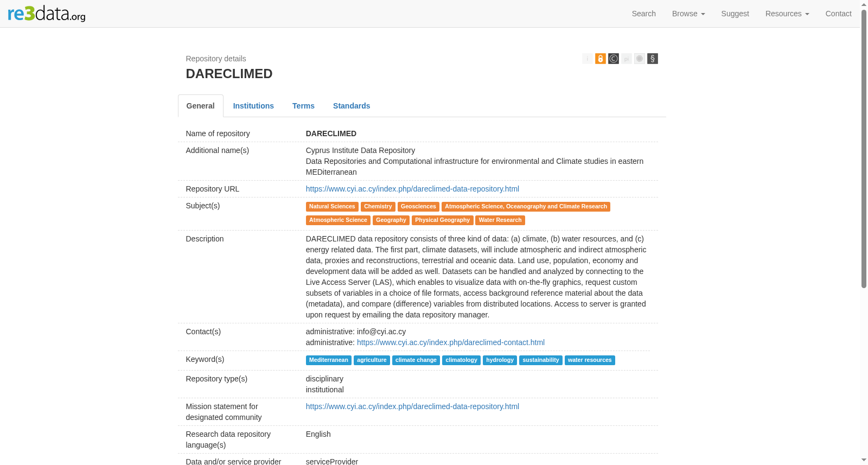This screenshot has height=465, width=868.
Task: Click the orange padlock access badge
Action: (x=601, y=59)
